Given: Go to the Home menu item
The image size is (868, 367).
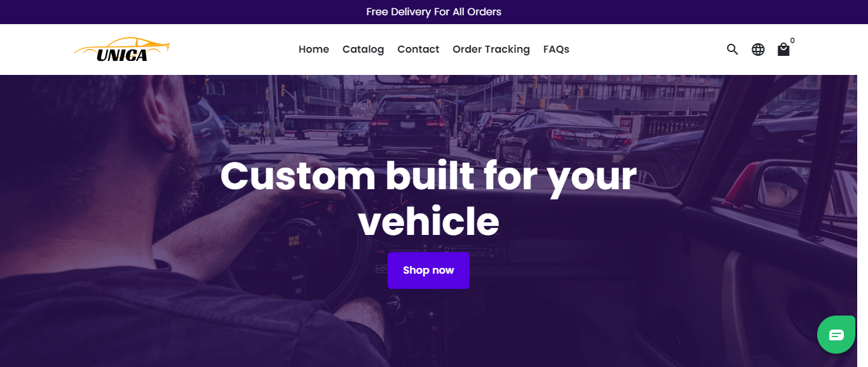Looking at the screenshot, I should point(314,49).
